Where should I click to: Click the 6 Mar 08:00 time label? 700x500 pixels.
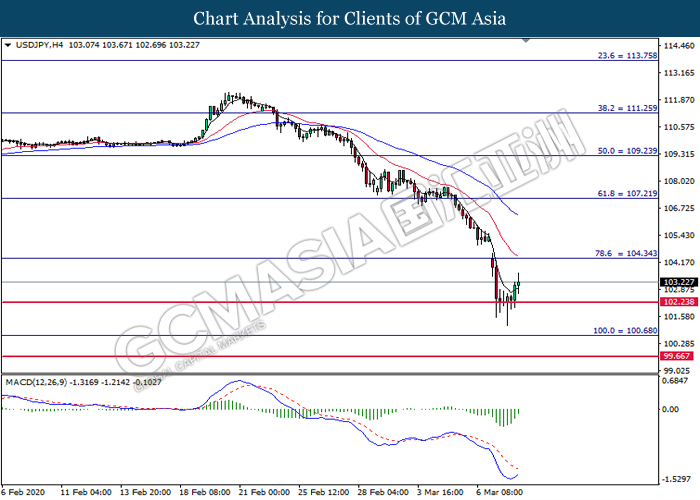point(500,492)
